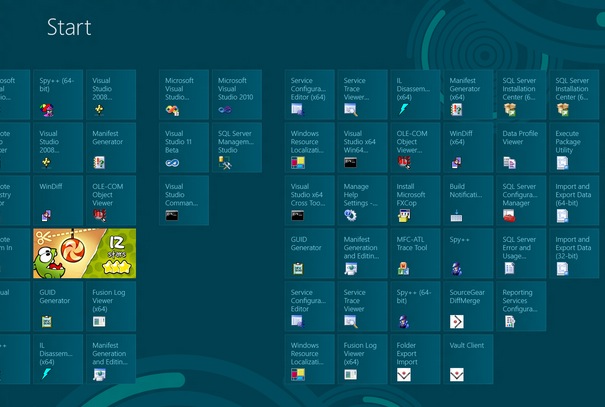Launch the MFC-ATL Trace Tool tile
The width and height of the screenshot is (605, 407).
416,253
